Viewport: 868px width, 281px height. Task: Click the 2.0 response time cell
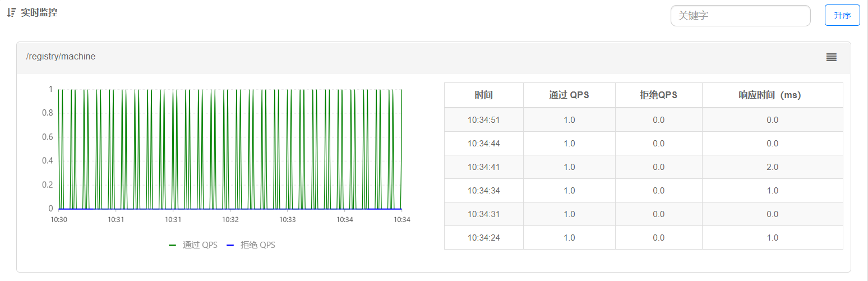(772, 167)
